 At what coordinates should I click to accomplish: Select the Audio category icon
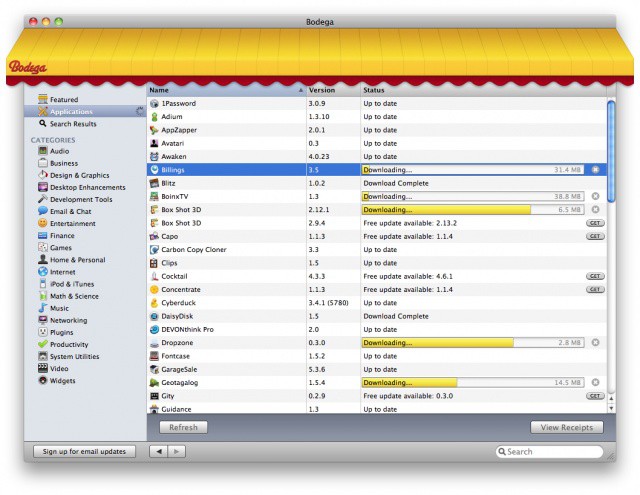pyautogui.click(x=43, y=151)
